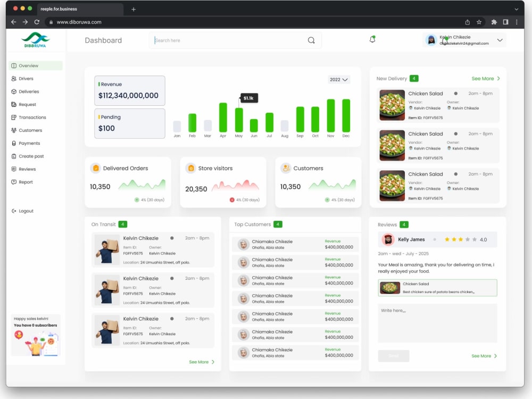The height and width of the screenshot is (399, 532).
Task: Click Logout in the sidebar
Action: (26, 211)
